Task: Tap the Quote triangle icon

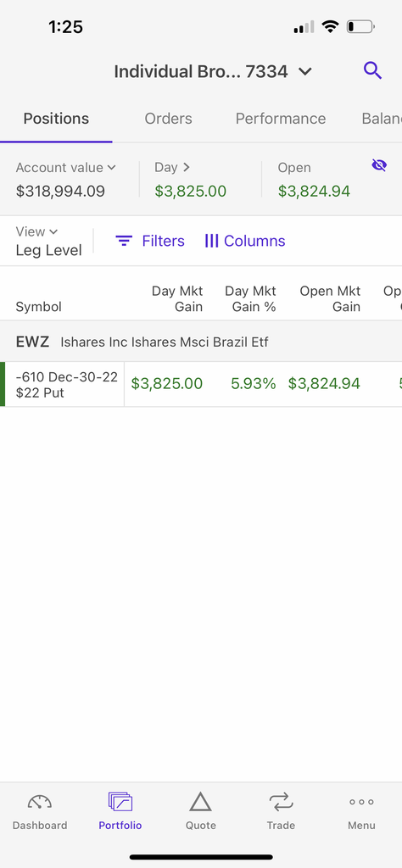Action: point(200,802)
